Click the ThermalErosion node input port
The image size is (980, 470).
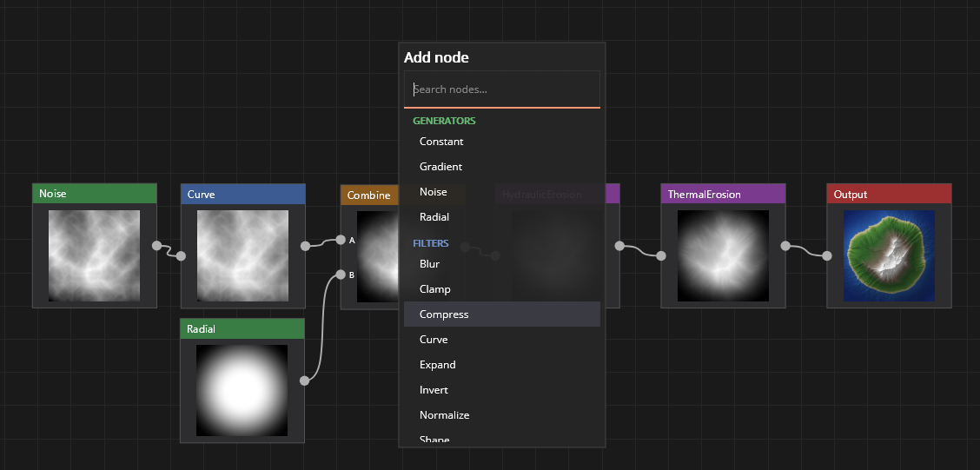click(661, 255)
